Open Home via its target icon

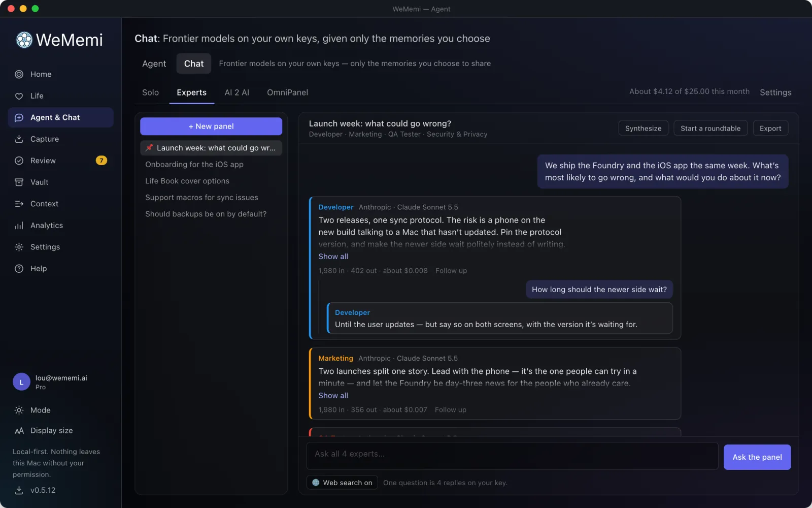pos(19,74)
